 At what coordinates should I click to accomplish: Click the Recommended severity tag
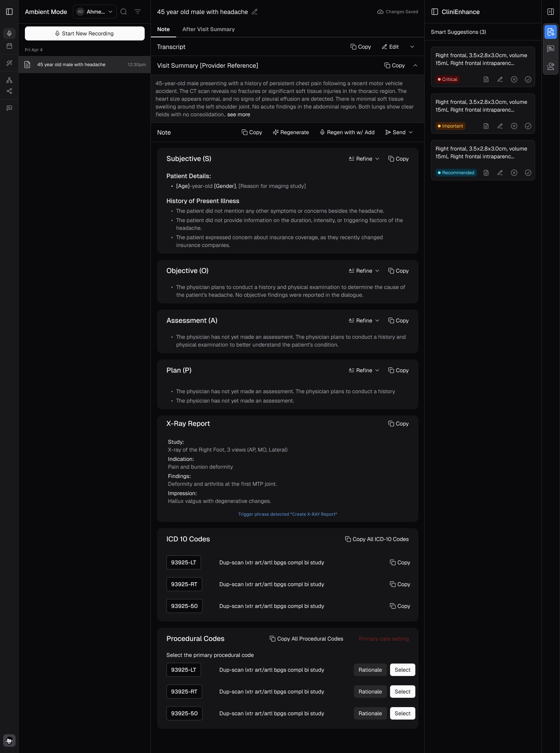(x=456, y=173)
